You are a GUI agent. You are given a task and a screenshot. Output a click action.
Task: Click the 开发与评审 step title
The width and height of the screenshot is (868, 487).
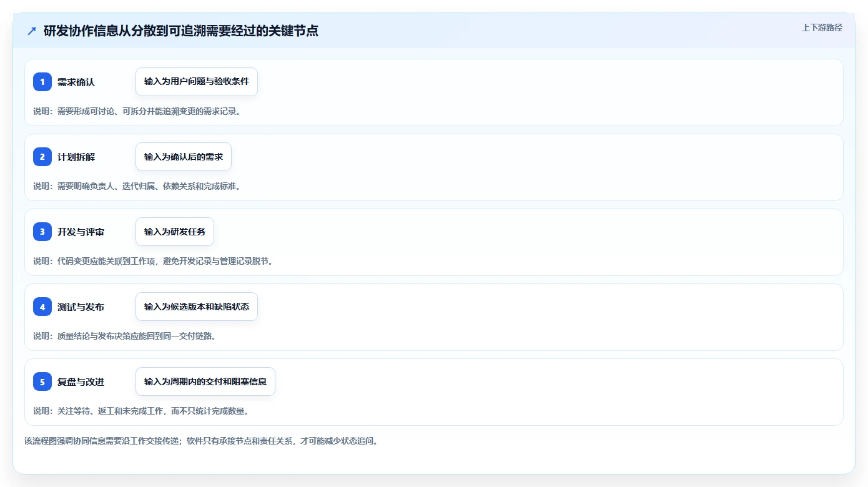tap(81, 232)
